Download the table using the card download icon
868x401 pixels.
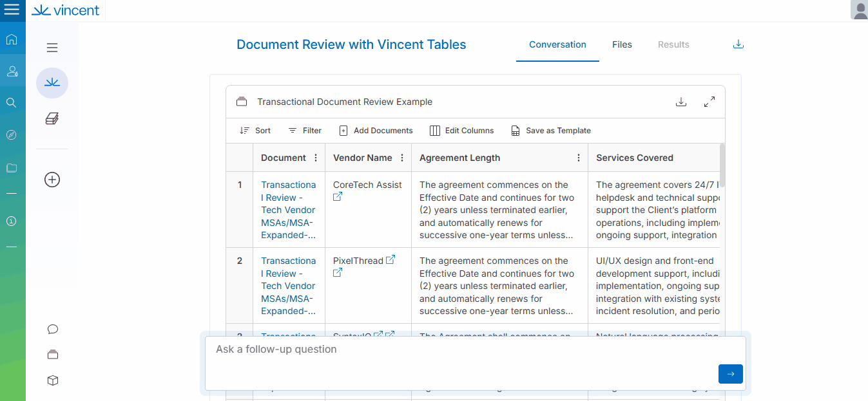pos(680,102)
